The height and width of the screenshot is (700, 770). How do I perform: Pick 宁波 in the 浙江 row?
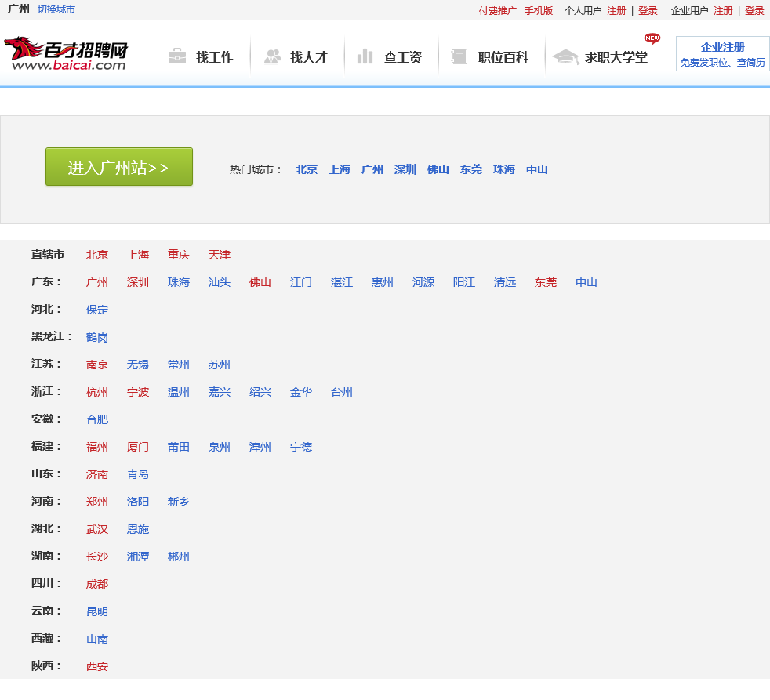click(137, 392)
